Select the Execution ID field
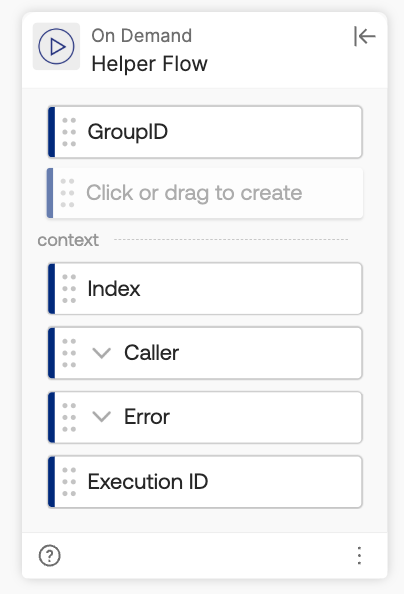The width and height of the screenshot is (404, 594). click(x=205, y=482)
